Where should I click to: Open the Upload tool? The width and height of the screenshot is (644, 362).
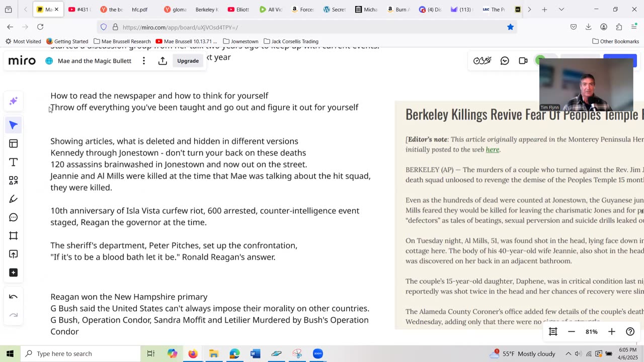14,254
